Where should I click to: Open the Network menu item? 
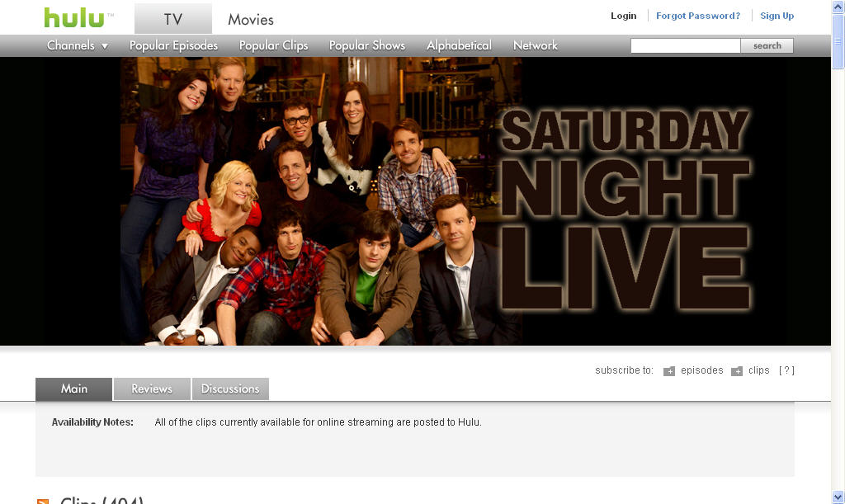[535, 45]
